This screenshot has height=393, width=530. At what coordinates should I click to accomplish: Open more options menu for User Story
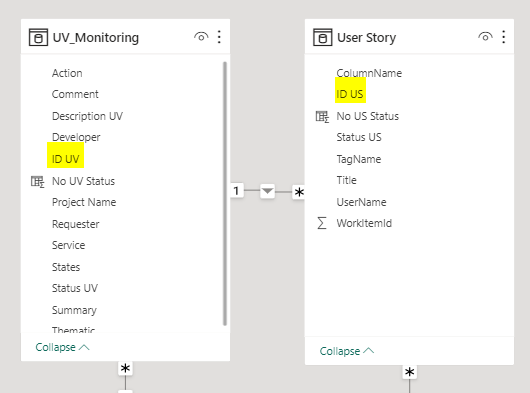point(503,37)
